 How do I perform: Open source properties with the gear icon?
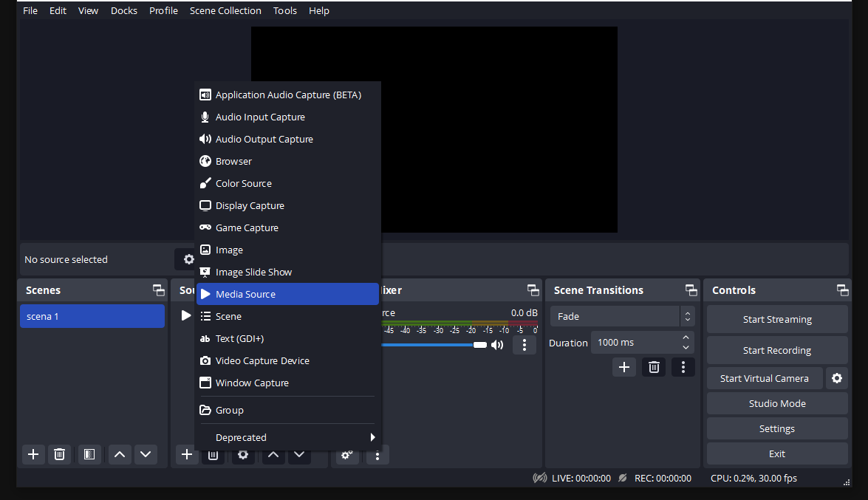click(x=243, y=455)
